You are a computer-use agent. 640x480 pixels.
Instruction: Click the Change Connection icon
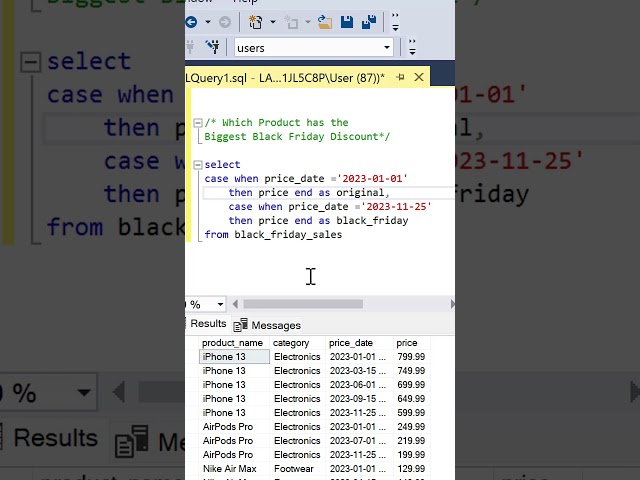tap(212, 47)
